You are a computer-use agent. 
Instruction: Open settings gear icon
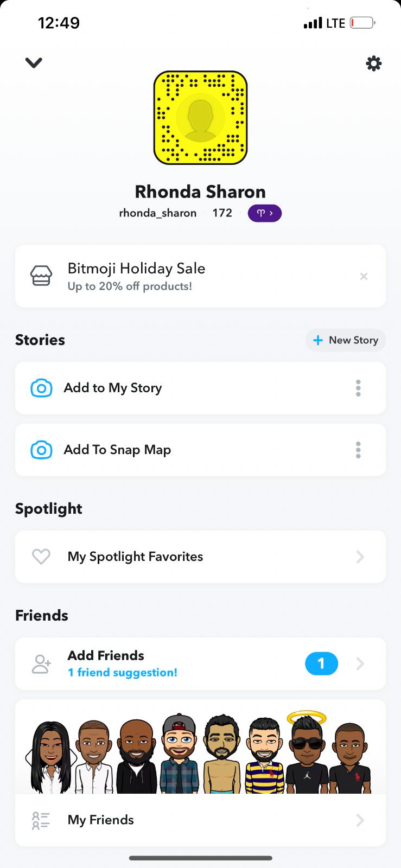point(373,64)
